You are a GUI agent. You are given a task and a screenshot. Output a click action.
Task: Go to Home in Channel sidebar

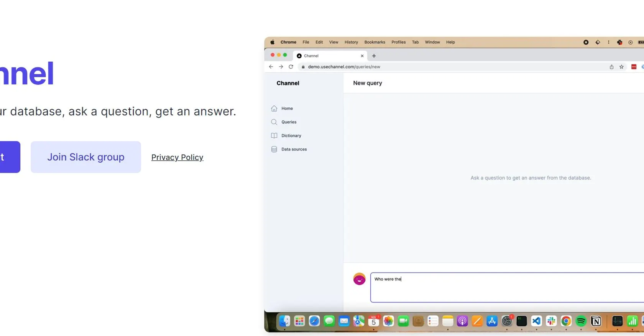[287, 109]
